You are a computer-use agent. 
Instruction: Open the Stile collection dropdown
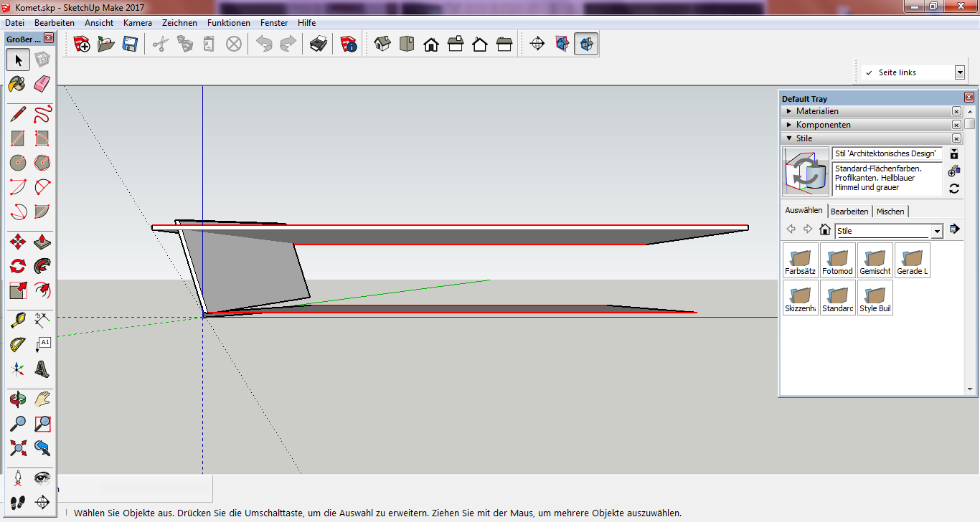(936, 231)
